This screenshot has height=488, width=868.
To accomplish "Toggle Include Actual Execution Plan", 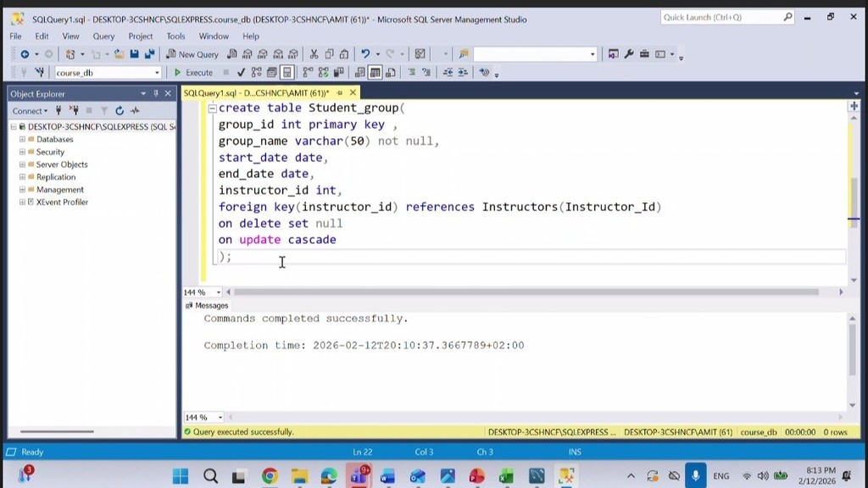I will [x=308, y=73].
